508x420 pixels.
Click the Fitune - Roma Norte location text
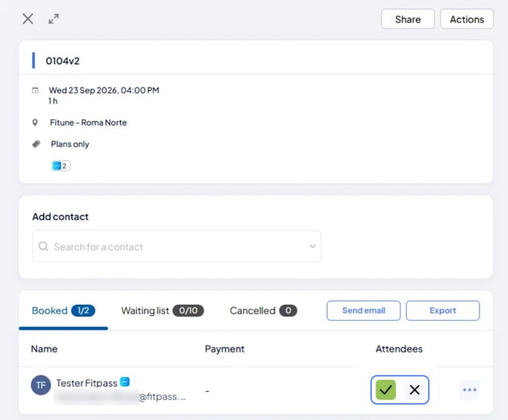[x=88, y=122]
